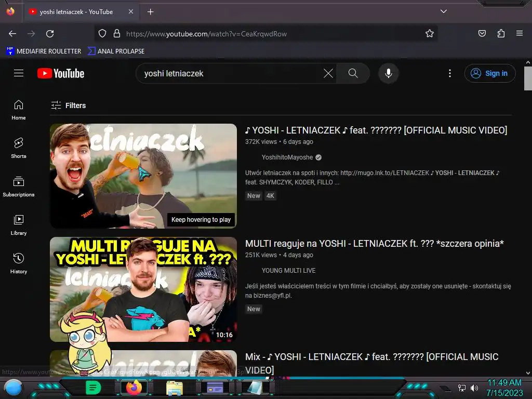
Task: Visit the YOUNG MULTI LIVE channel
Action: [x=288, y=271]
